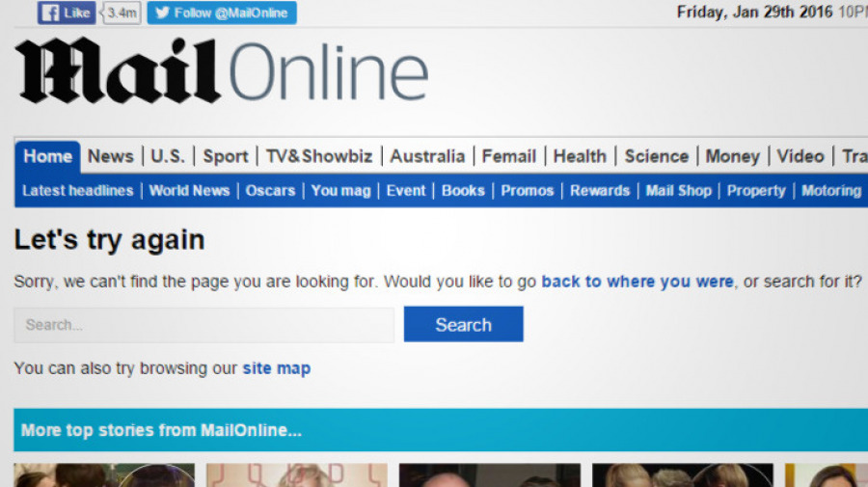Open the site map link

click(x=276, y=368)
